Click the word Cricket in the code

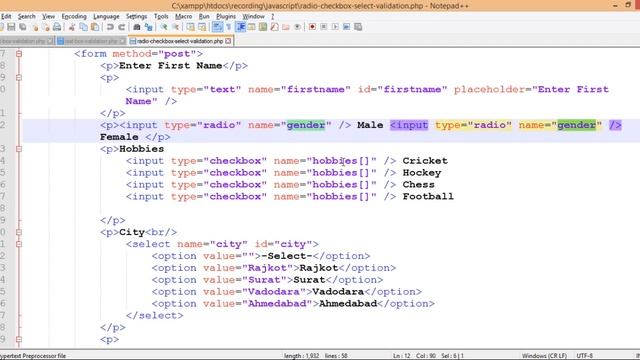click(x=425, y=161)
